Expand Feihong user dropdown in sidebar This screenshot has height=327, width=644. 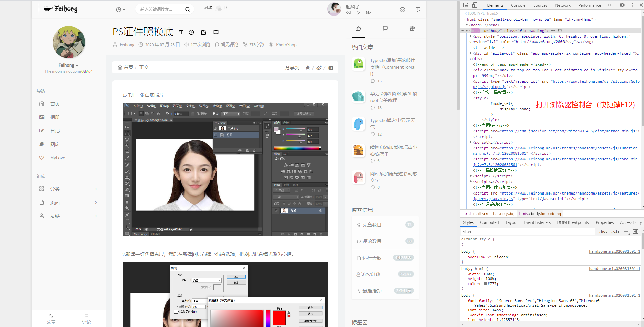[68, 65]
